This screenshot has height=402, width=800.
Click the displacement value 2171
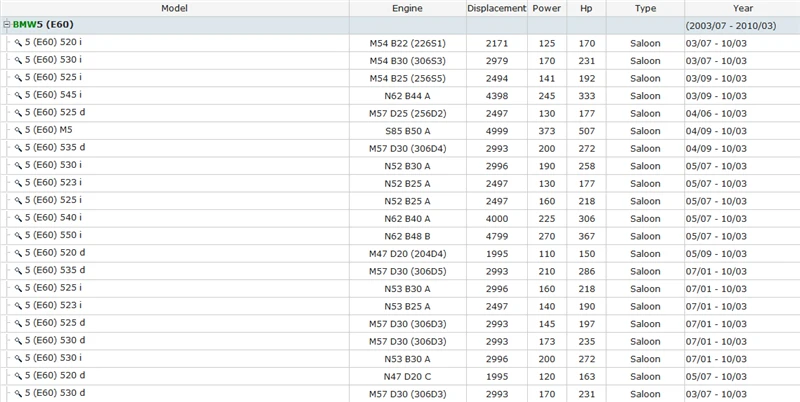496,43
